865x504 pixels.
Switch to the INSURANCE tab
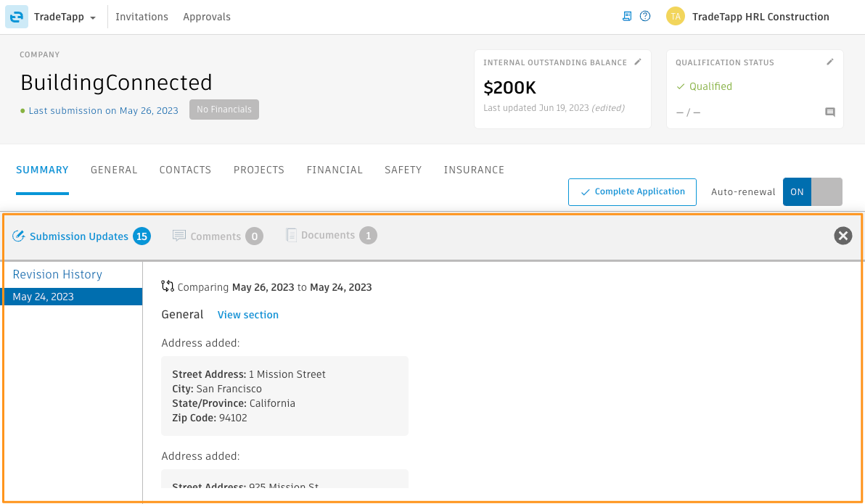474,170
